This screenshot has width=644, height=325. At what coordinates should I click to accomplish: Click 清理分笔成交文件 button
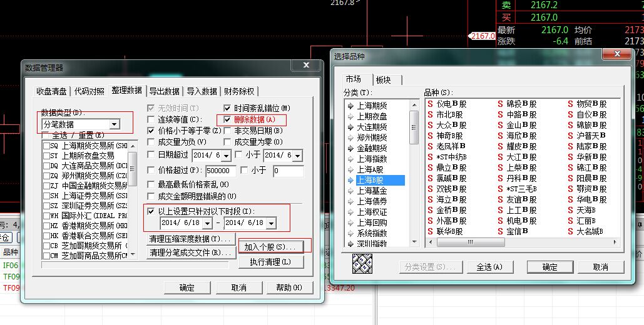point(191,252)
